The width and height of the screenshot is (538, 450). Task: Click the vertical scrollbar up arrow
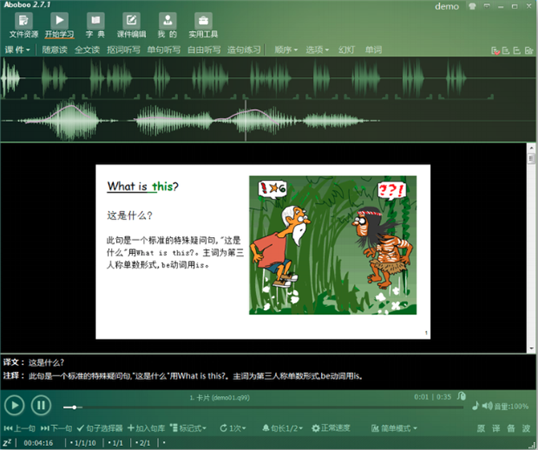tap(531, 148)
